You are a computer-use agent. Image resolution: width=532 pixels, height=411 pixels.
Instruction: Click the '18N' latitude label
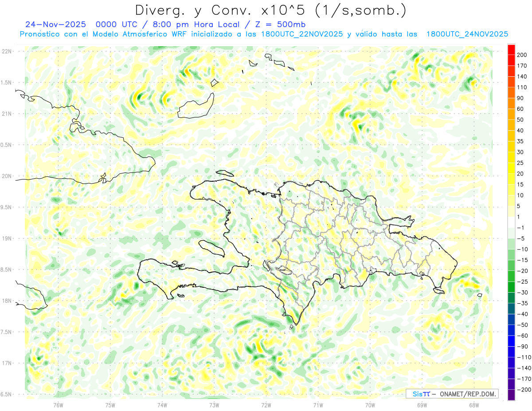tap(7, 301)
